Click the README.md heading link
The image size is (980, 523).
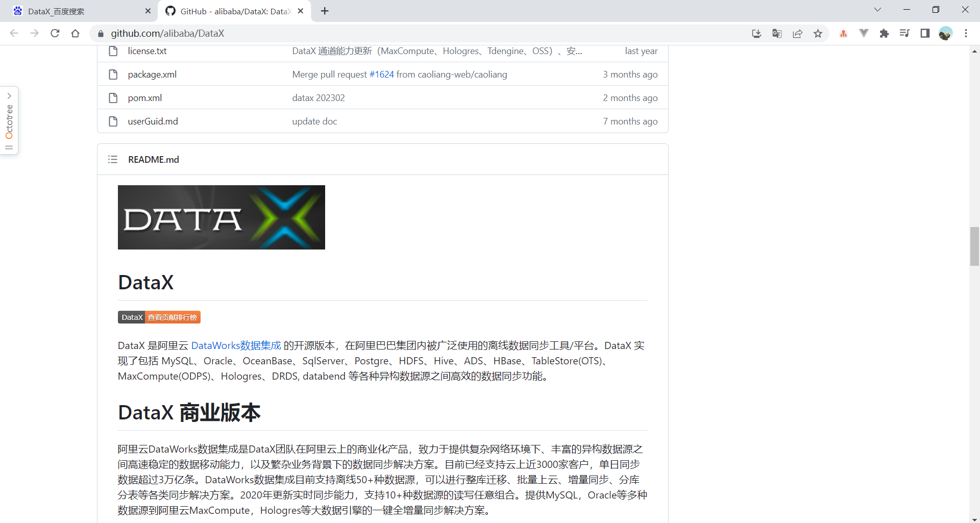point(154,160)
